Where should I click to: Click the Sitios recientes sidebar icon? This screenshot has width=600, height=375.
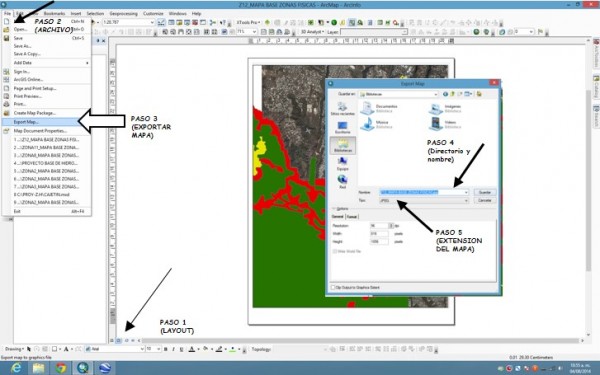coord(342,109)
